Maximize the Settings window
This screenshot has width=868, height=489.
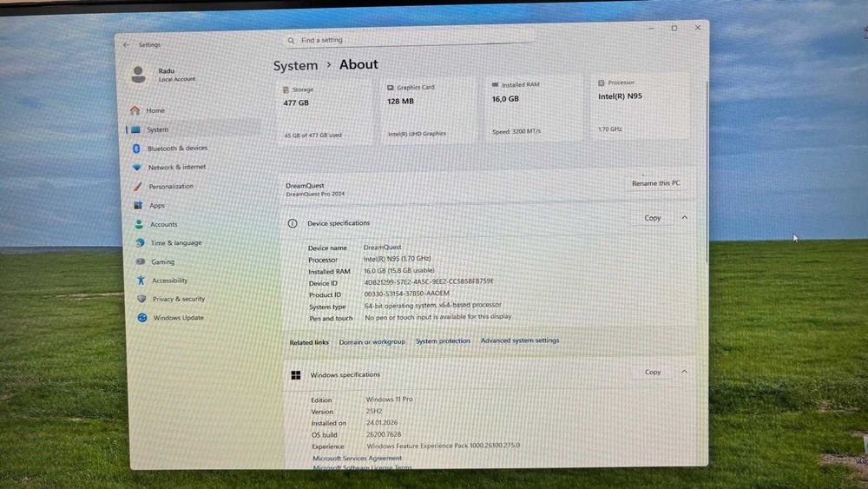674,28
